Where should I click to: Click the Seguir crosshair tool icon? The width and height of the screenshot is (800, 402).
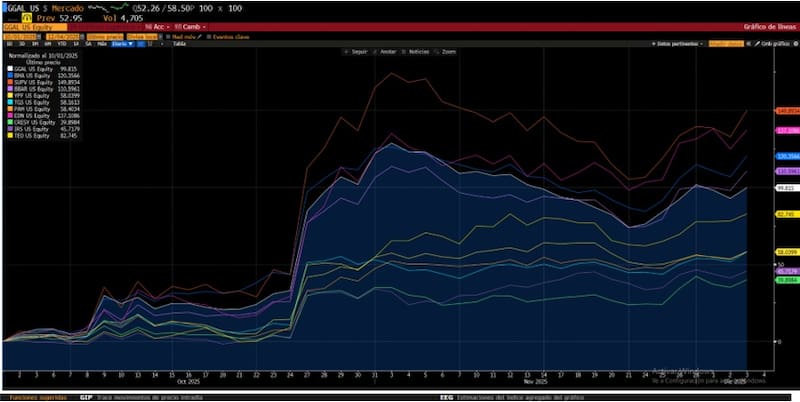pos(345,50)
